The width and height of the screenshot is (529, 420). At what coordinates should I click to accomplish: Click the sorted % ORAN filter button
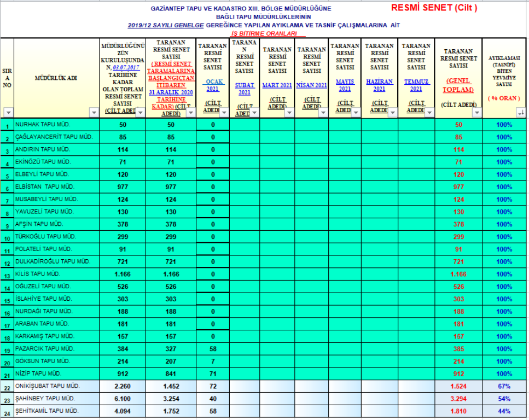coord(520,112)
